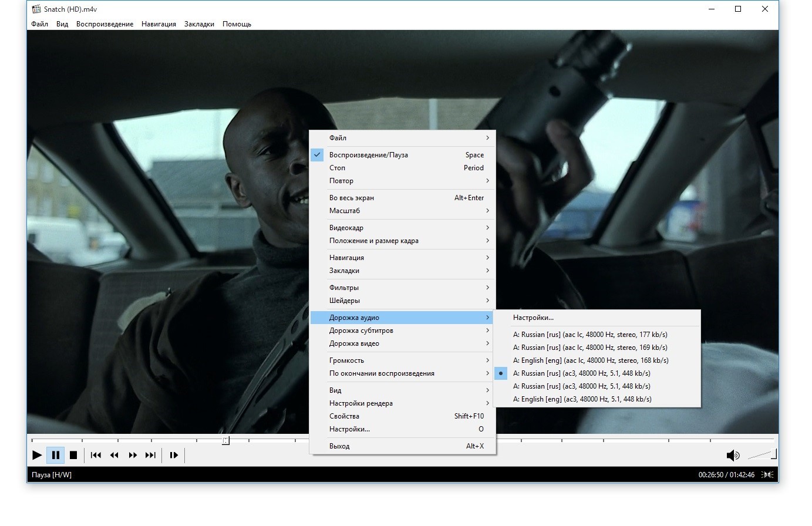The image size is (812, 526).
Task: Open the Вид submenu in context menu
Action: [403, 390]
